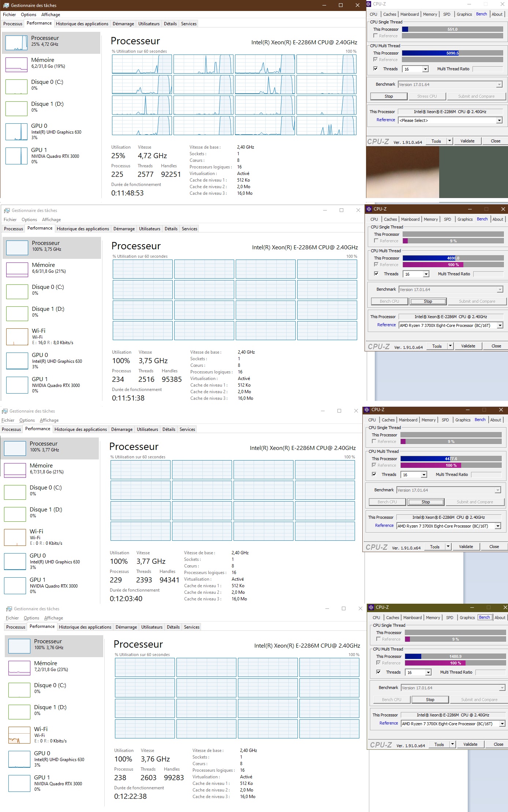The width and height of the screenshot is (508, 812).
Task: Toggle single-thread Reference checkbox in CPU-Z scoring 4690.0
Action: (x=376, y=241)
